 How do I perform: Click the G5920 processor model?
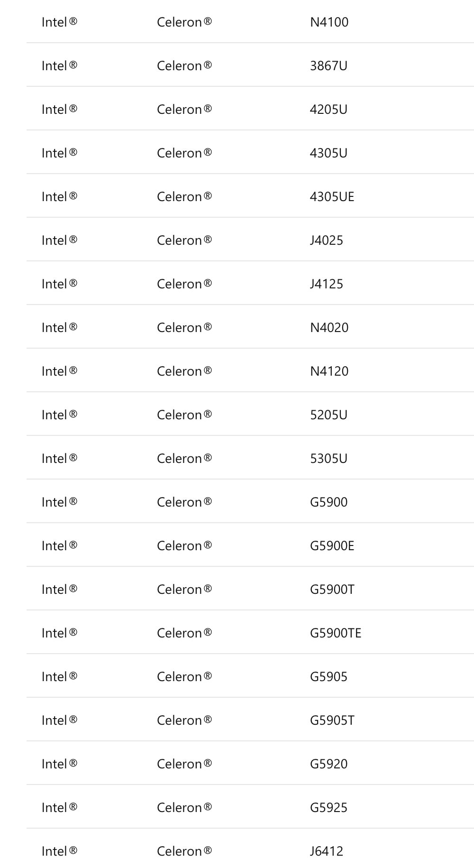[x=328, y=764]
